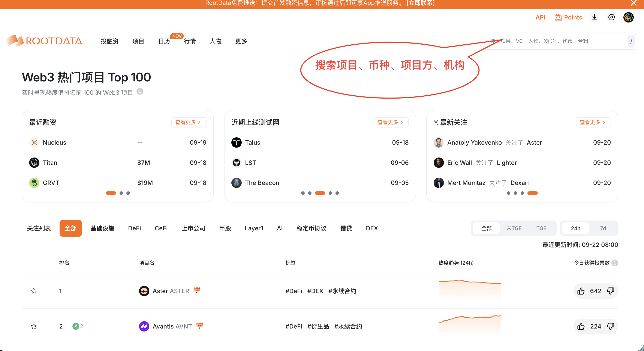Switch to the DeFi category tab
This screenshot has height=351, width=644.
[x=135, y=228]
